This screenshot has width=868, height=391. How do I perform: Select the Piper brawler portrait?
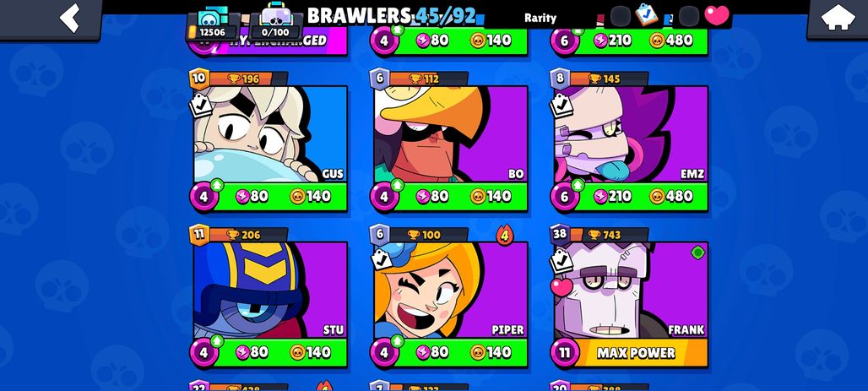[451, 291]
